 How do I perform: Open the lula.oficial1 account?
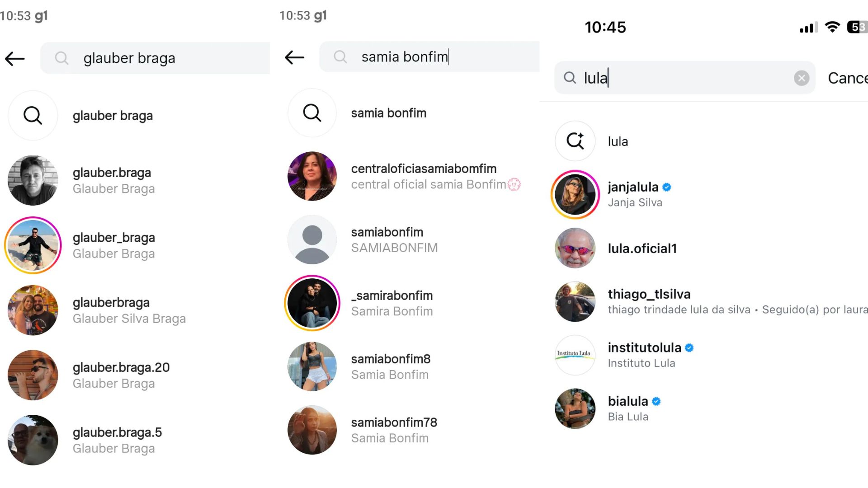642,248
